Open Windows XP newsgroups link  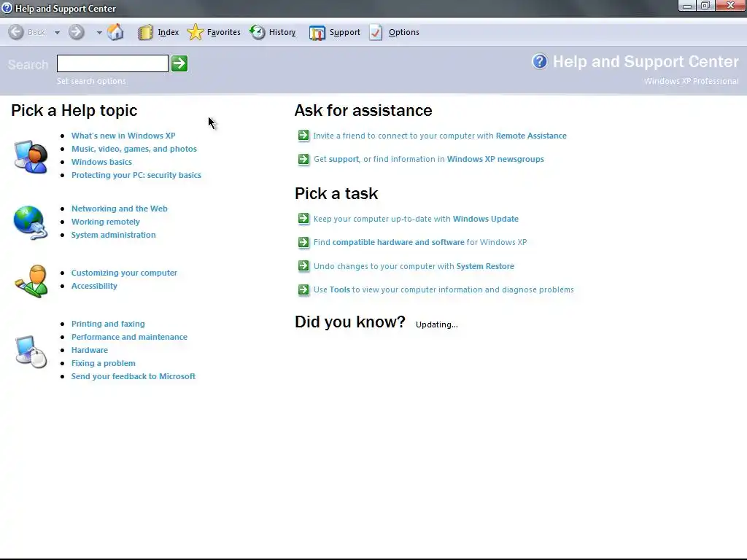pyautogui.click(x=495, y=159)
